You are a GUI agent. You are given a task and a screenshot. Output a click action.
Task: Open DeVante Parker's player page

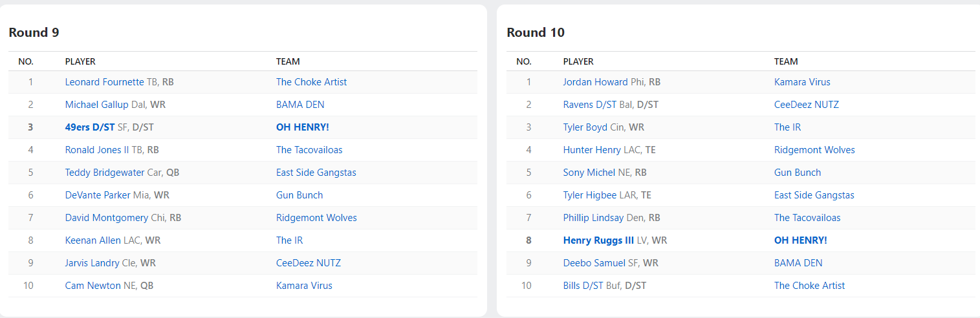98,195
